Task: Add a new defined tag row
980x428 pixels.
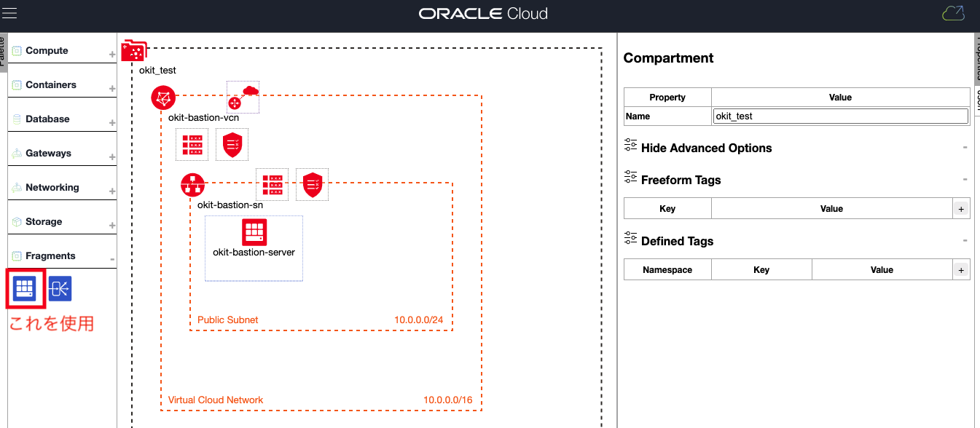Action: click(x=961, y=270)
